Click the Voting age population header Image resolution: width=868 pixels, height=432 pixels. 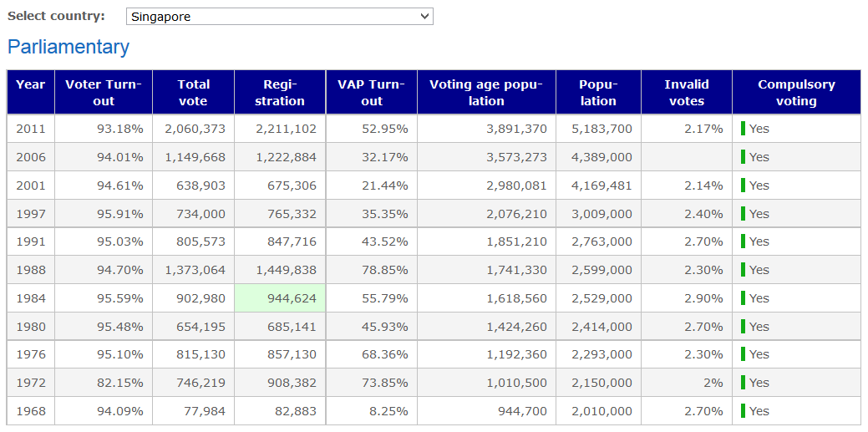click(x=486, y=92)
